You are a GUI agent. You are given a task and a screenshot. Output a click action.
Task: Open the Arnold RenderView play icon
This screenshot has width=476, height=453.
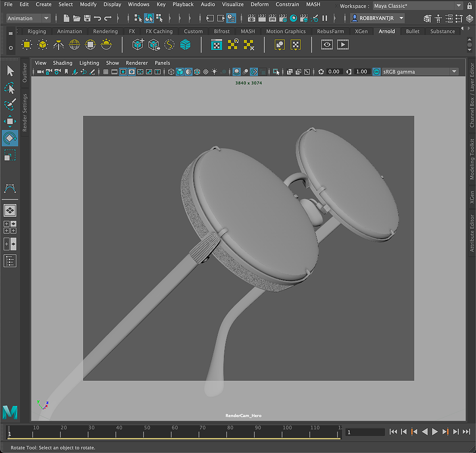tap(343, 45)
